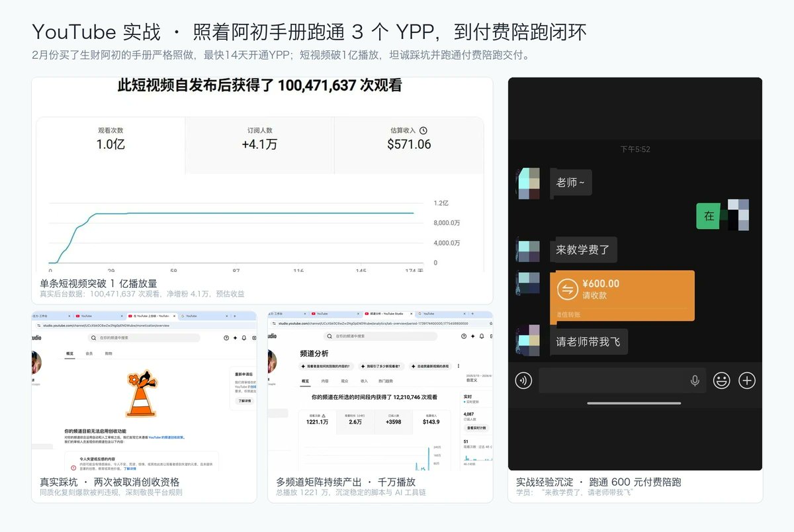Click 在你的频道中搜索 box in monetization window

point(144,337)
